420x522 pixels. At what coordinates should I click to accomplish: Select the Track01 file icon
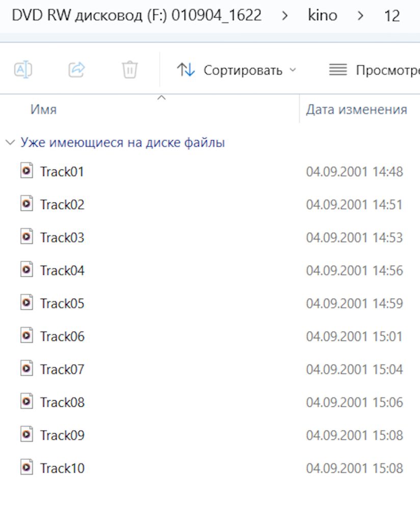tap(27, 171)
